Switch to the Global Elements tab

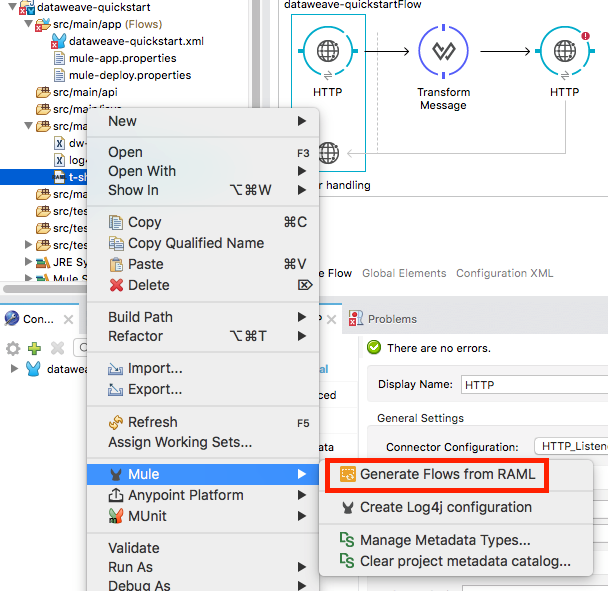[404, 273]
